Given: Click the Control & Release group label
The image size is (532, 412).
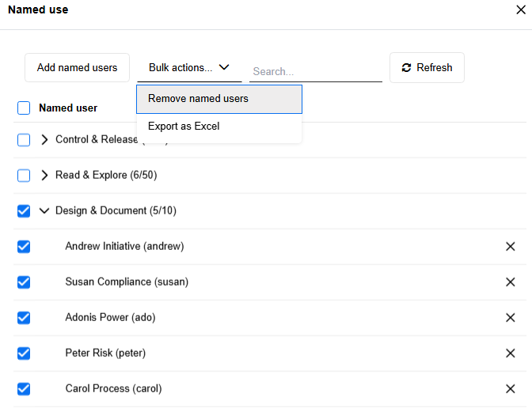Looking at the screenshot, I should point(97,140).
